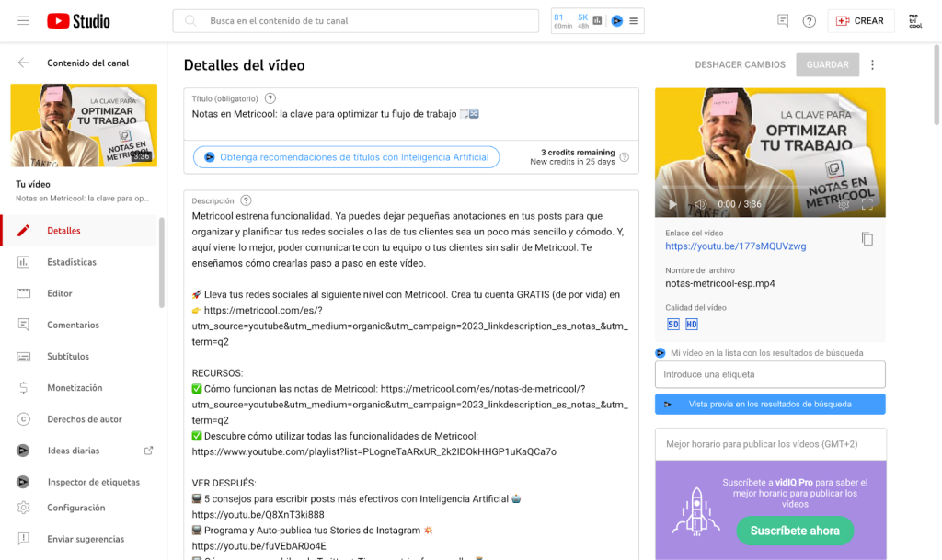Open video player settings gear
942x560 pixels.
coord(844,204)
